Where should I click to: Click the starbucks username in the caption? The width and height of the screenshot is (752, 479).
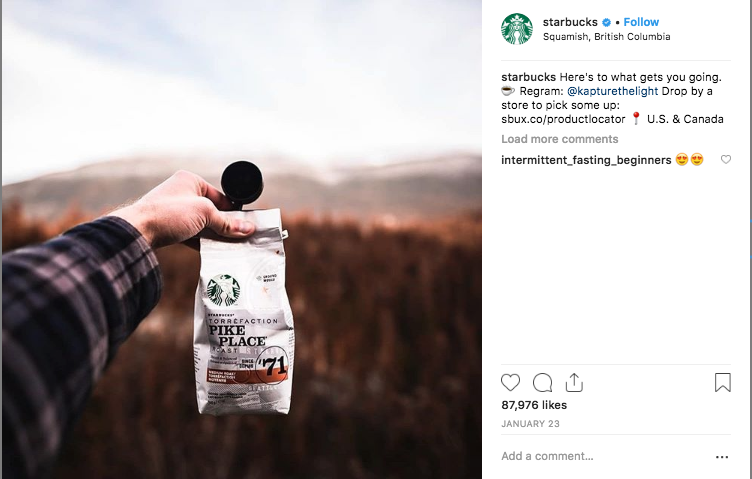click(x=529, y=77)
